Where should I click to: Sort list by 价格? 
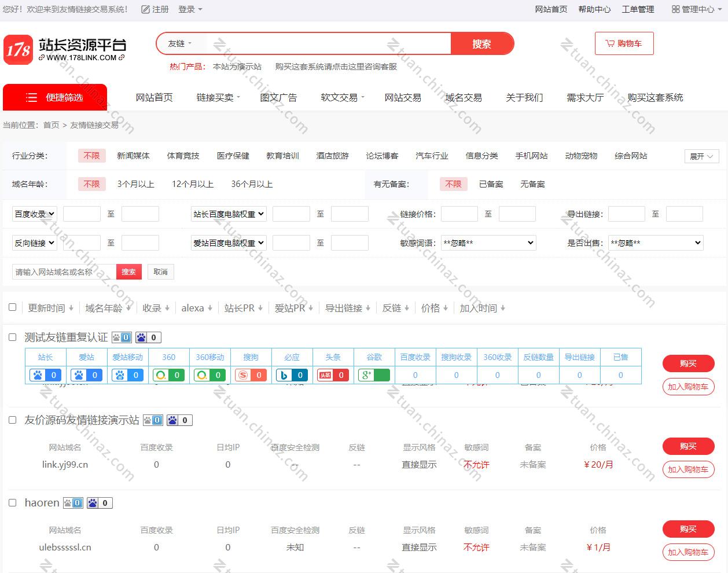pyautogui.click(x=435, y=308)
